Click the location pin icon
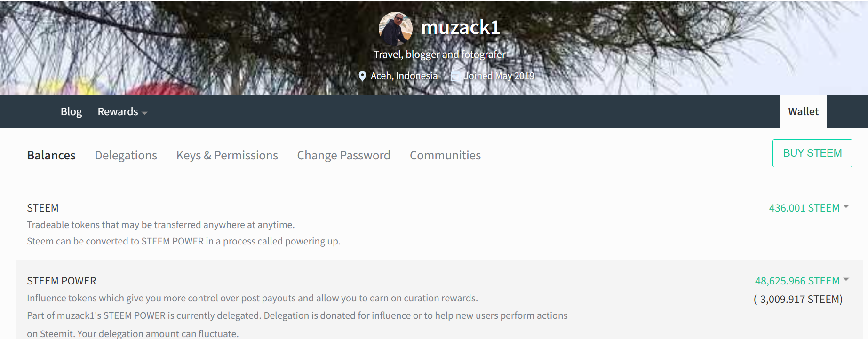This screenshot has width=868, height=339. (362, 76)
